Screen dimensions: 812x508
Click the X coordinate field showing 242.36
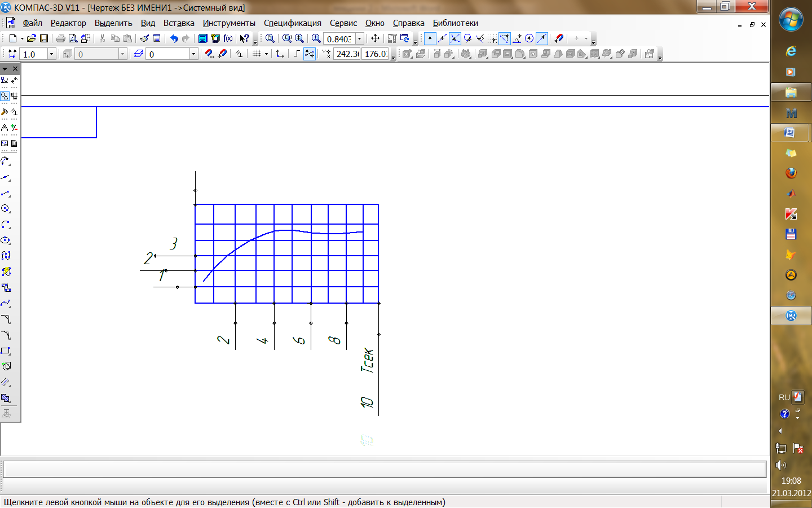[347, 54]
